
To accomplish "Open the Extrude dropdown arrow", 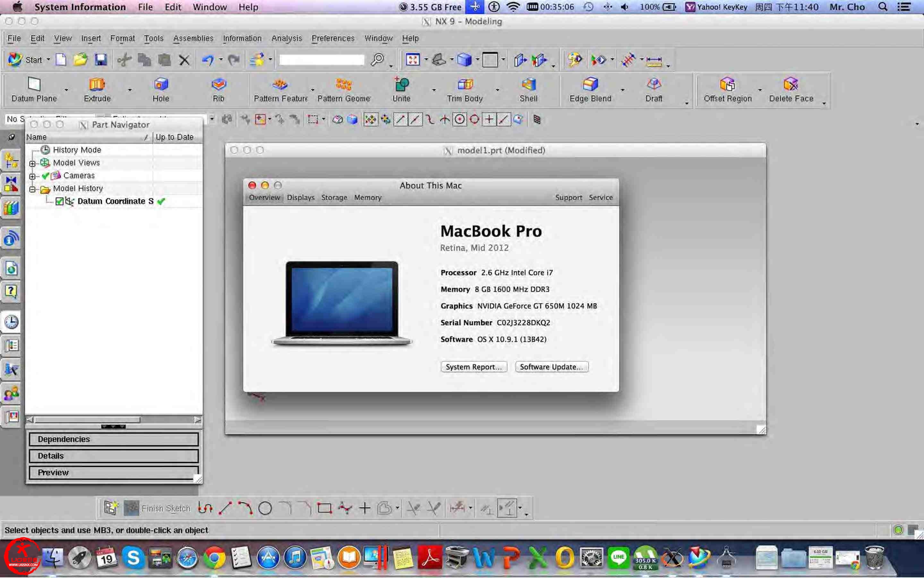I will tap(130, 90).
